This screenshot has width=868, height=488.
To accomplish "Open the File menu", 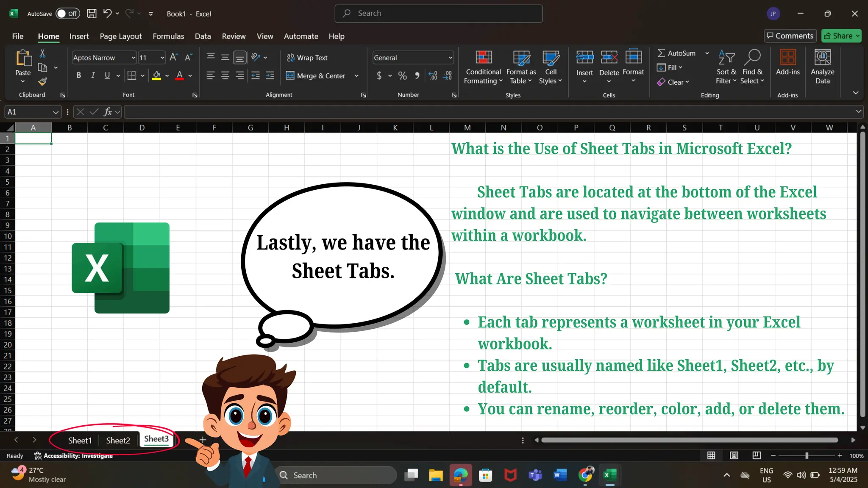I will coord(18,36).
